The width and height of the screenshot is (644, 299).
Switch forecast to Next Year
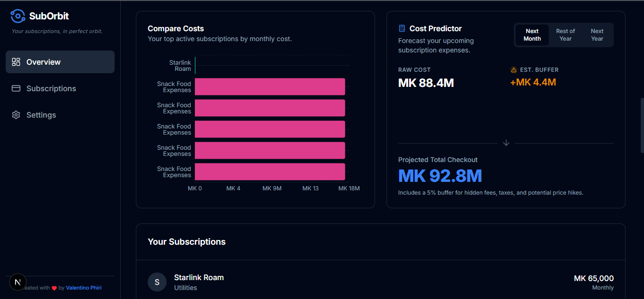(597, 35)
